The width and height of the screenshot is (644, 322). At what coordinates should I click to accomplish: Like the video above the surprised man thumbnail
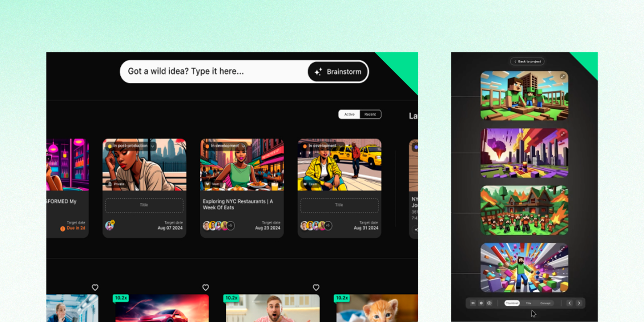coord(316,288)
